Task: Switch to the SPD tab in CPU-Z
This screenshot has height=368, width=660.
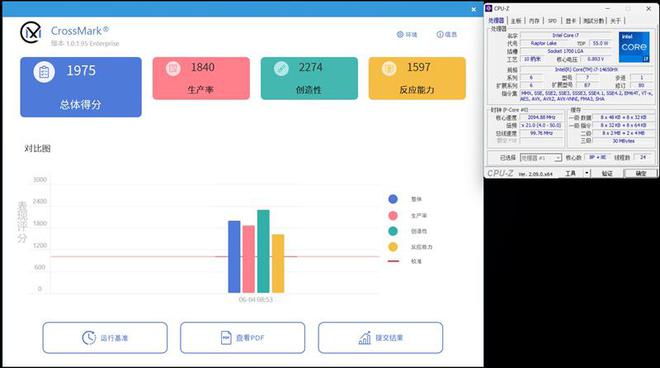Action: tap(553, 21)
